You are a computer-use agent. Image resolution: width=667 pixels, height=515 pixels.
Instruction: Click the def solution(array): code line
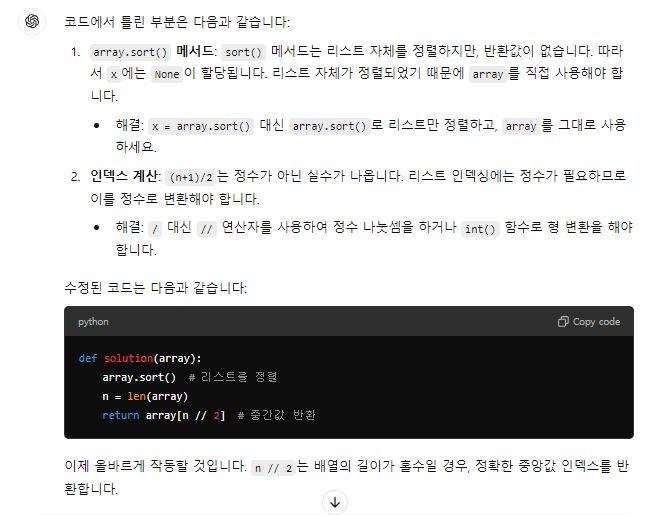(140, 359)
